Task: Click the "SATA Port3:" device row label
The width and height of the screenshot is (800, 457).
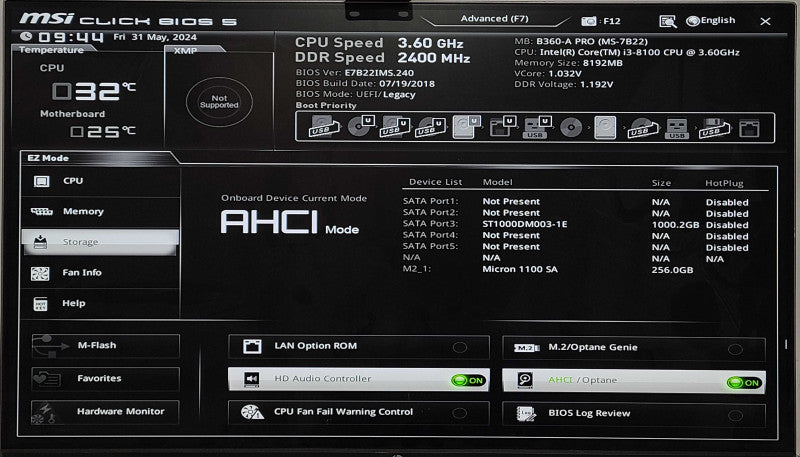Action: [430, 224]
